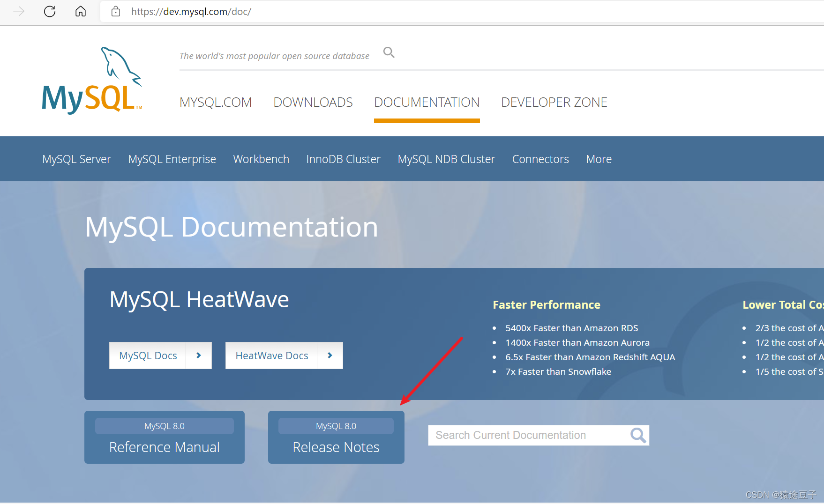The height and width of the screenshot is (504, 824).
Task: Open Connectors menu item
Action: 540,159
